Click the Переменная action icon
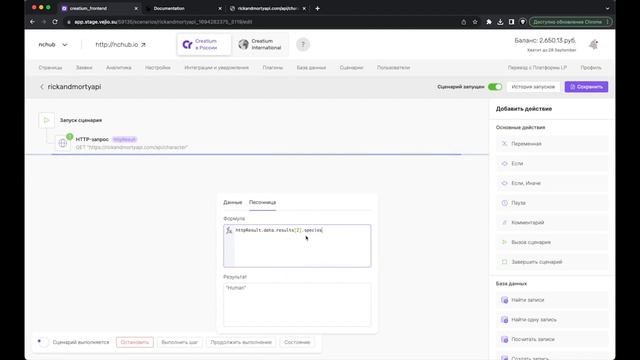640x360 pixels. pos(504,144)
